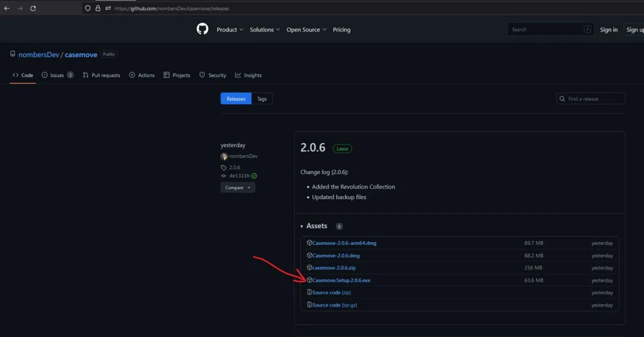Click the shield tracking protection icon

click(x=88, y=9)
